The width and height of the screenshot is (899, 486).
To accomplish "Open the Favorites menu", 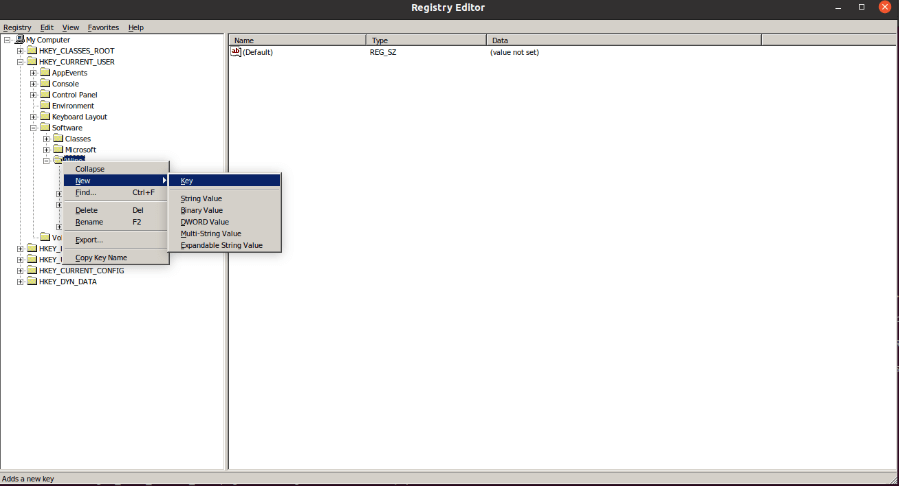I will coord(103,27).
